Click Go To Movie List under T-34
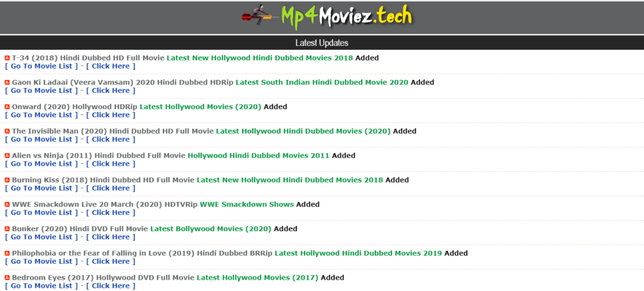Viewport: 644px width, 291px height. point(41,66)
